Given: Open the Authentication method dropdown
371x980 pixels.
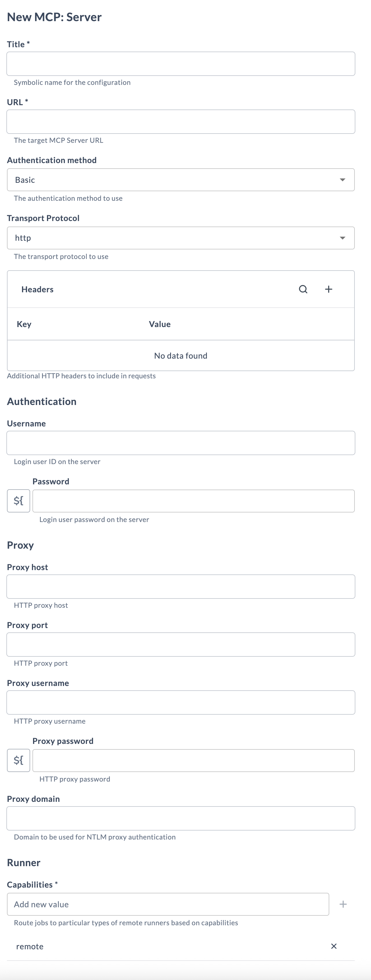Looking at the screenshot, I should coord(180,180).
